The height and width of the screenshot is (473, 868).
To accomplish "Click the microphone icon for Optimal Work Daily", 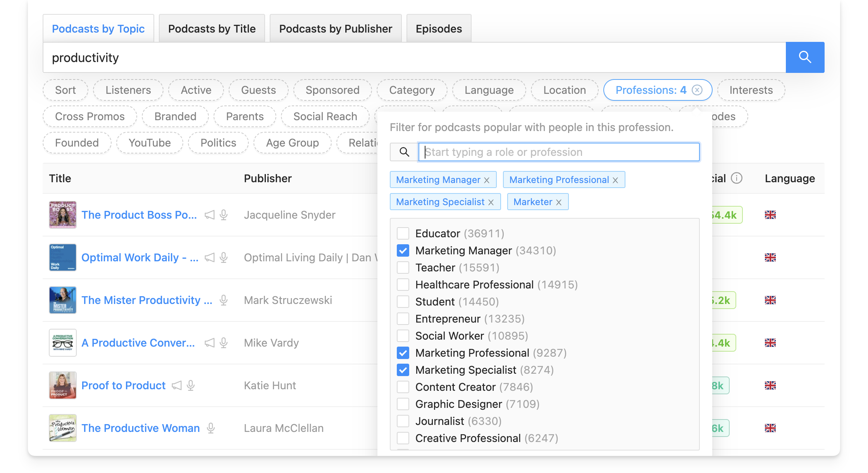I will (224, 257).
